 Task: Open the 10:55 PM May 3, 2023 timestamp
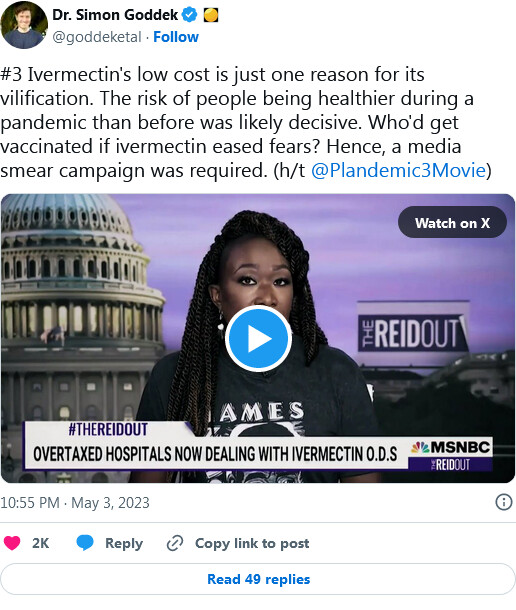(75, 503)
